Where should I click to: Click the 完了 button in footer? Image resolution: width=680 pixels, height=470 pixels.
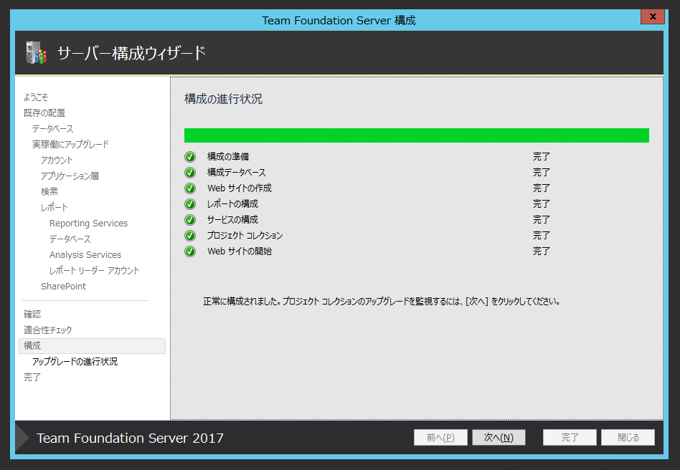pos(569,437)
